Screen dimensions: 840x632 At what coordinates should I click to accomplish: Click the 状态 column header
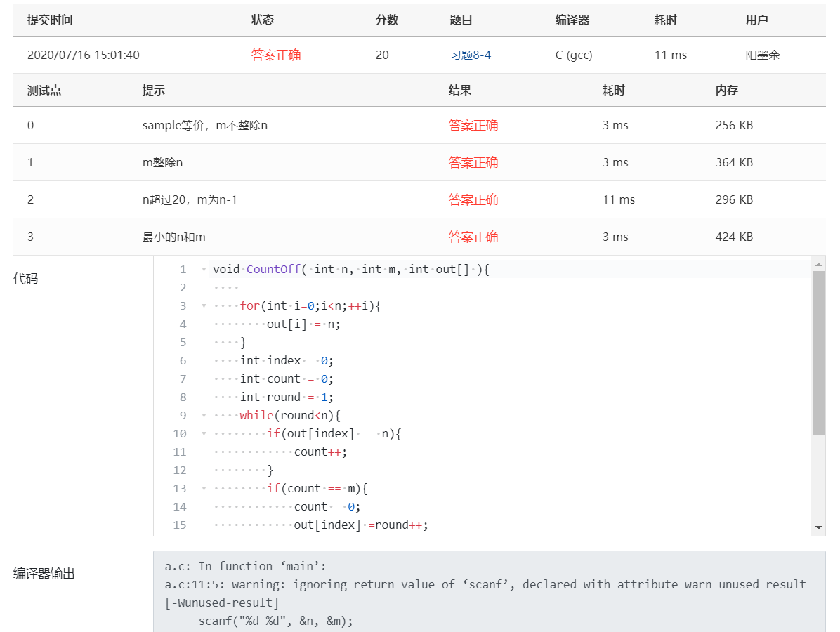(x=263, y=20)
